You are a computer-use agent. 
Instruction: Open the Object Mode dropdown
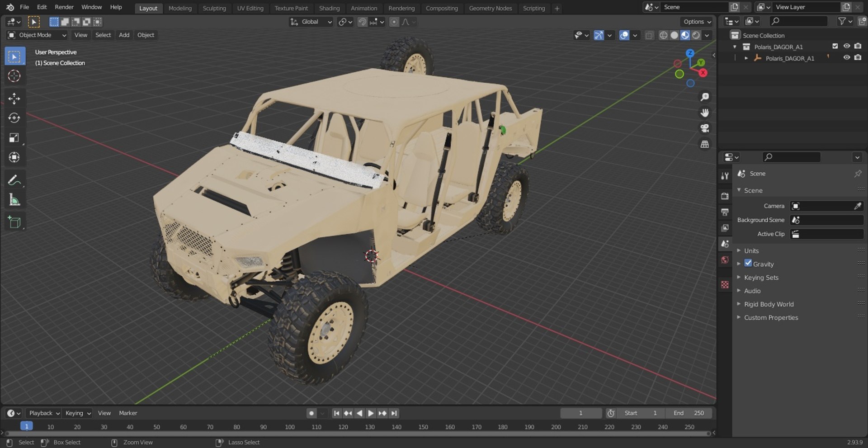[37, 35]
